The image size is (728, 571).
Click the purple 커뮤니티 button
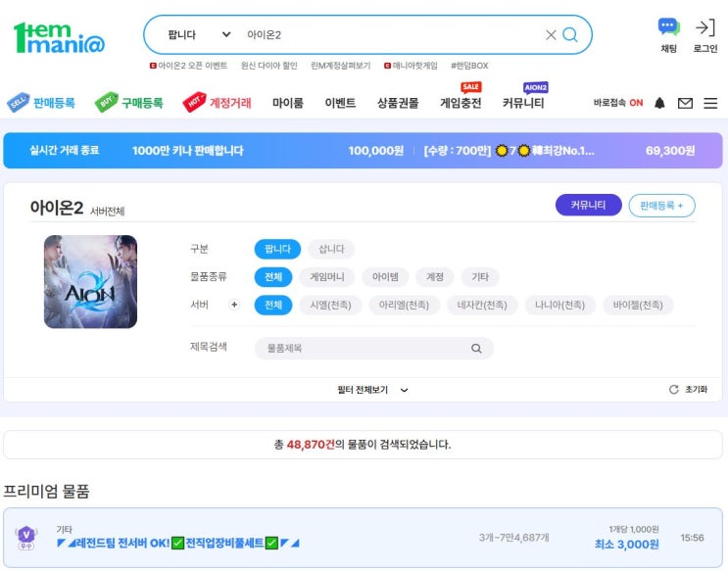click(588, 206)
